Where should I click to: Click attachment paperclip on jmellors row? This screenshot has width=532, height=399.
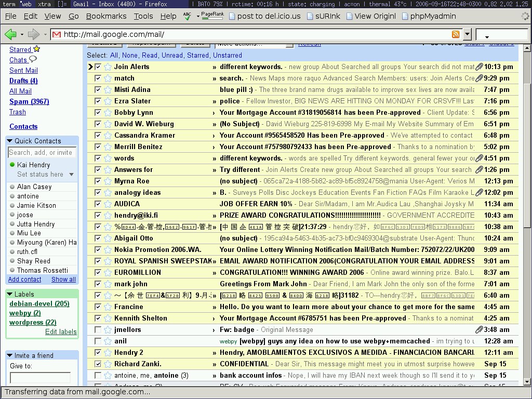click(479, 329)
